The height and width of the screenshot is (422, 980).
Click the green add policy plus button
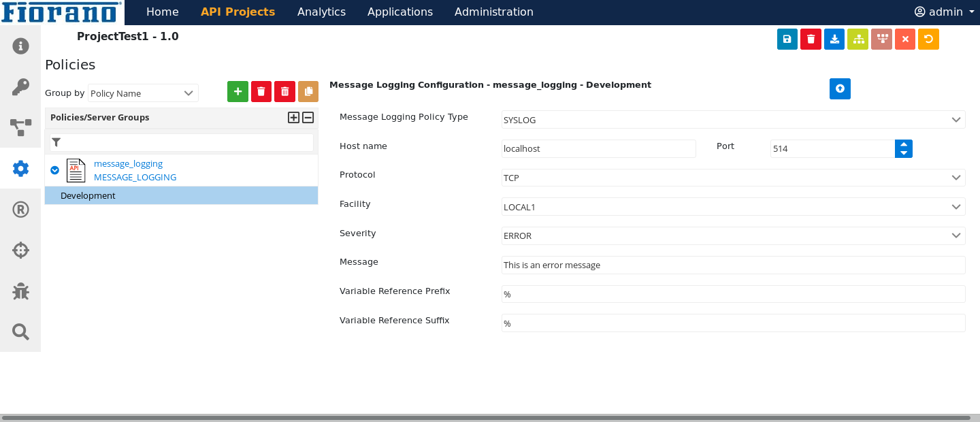(x=238, y=91)
